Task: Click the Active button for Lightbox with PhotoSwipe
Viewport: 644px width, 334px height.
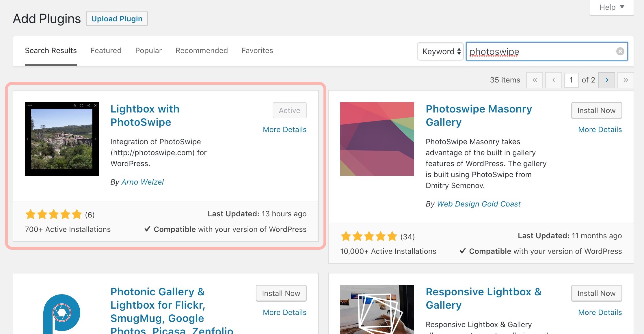Action: click(290, 110)
